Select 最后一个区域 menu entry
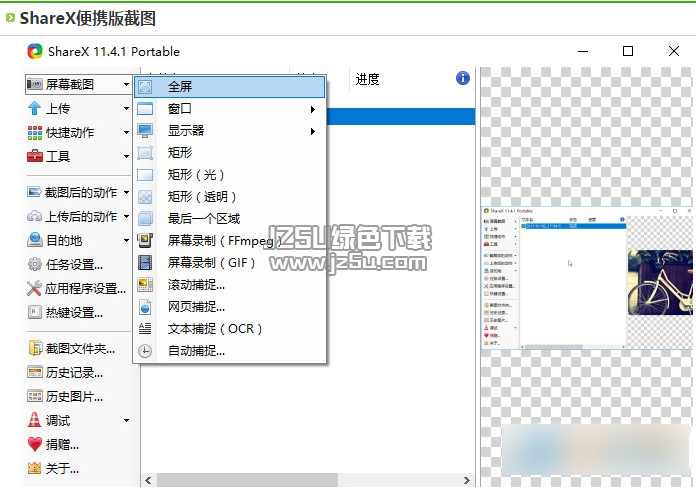 point(230,218)
